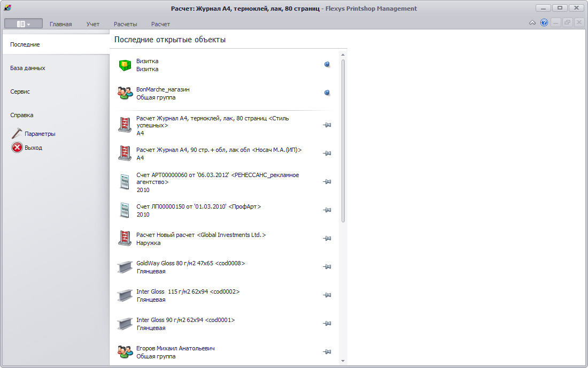Click the green cube Визитка icon
The image size is (588, 368).
(125, 65)
